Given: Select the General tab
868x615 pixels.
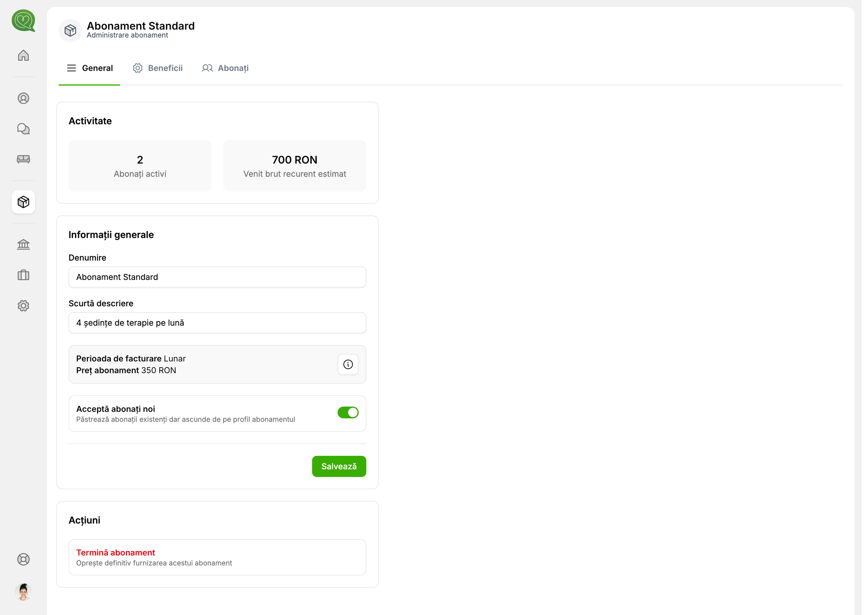Looking at the screenshot, I should (91, 69).
